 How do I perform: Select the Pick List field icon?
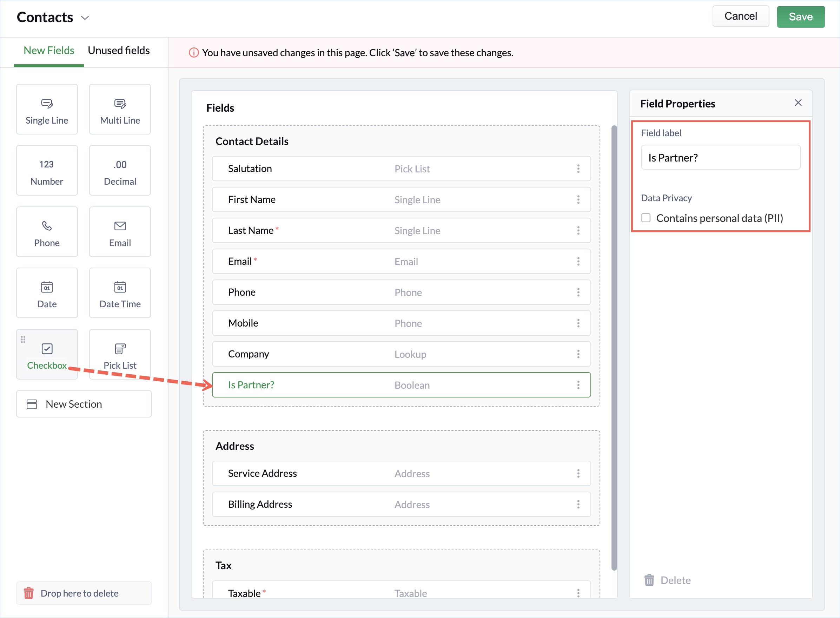[120, 349]
